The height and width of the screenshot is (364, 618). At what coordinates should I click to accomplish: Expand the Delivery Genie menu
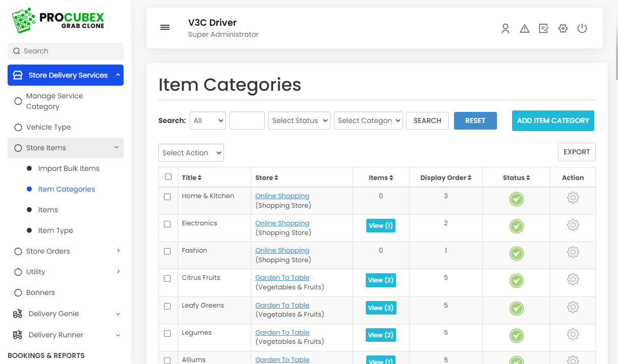coord(118,314)
